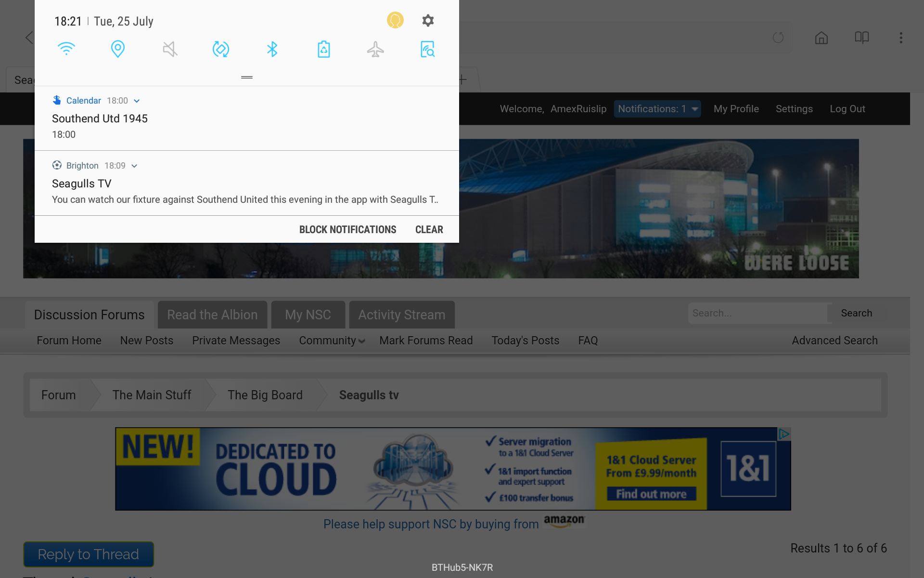Toggle auto-rotate quick setting

tap(221, 49)
